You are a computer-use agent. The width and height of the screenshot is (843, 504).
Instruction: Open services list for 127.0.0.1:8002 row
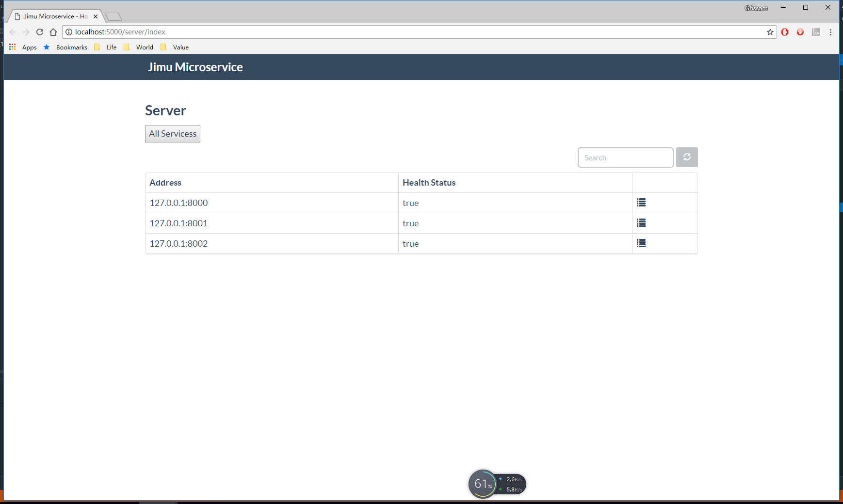pyautogui.click(x=641, y=243)
